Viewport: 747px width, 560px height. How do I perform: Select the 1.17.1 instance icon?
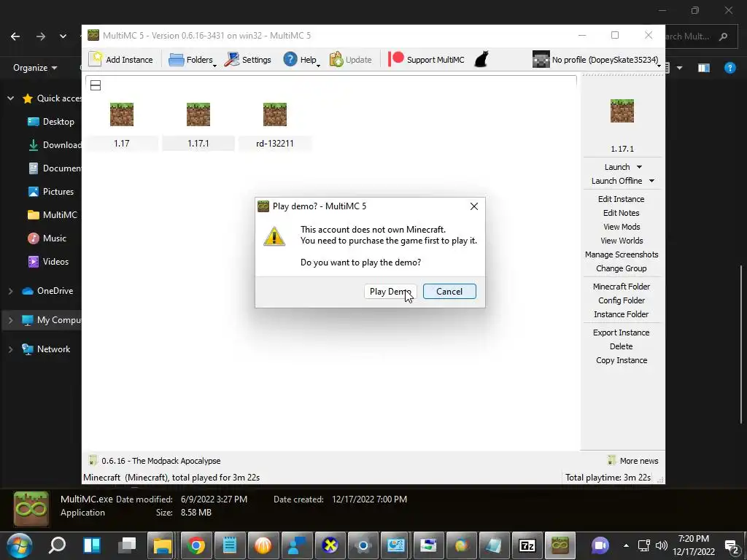[x=198, y=114]
